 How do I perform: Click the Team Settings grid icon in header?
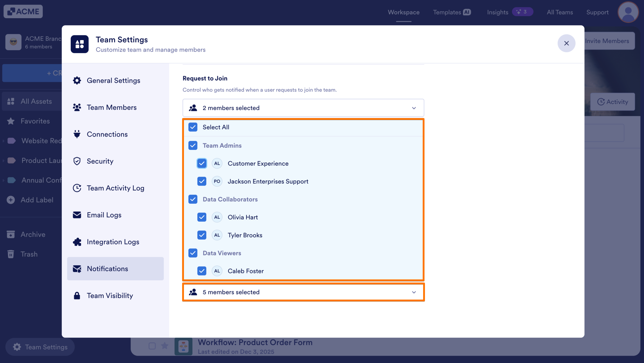[79, 44]
